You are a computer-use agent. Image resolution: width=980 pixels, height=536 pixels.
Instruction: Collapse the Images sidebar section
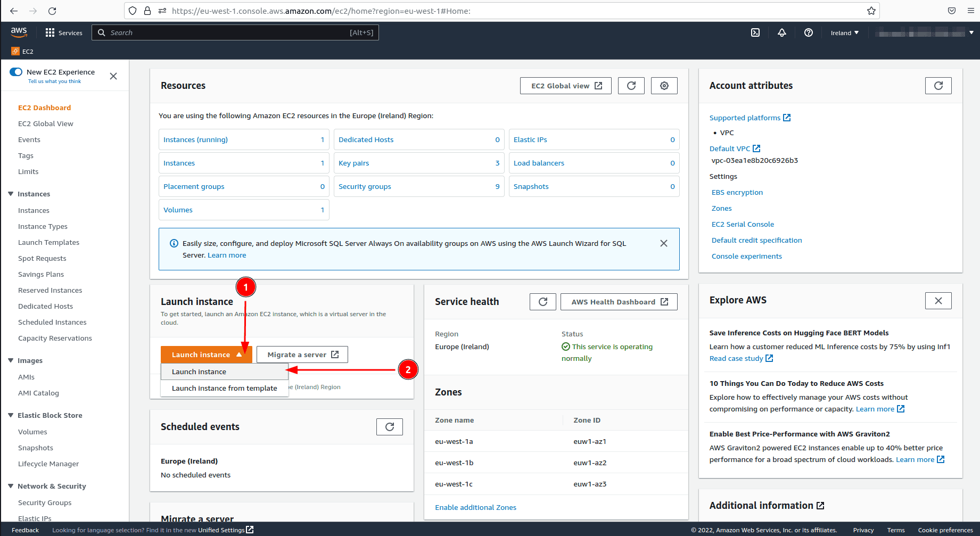(11, 360)
